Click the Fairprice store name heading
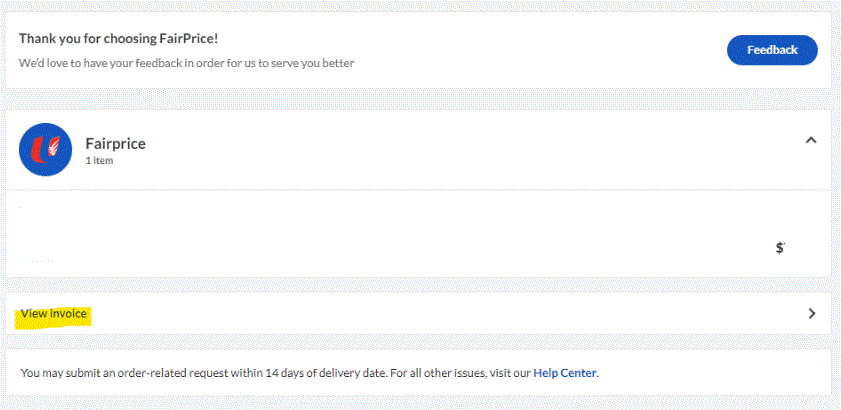The width and height of the screenshot is (841, 410). pos(115,143)
